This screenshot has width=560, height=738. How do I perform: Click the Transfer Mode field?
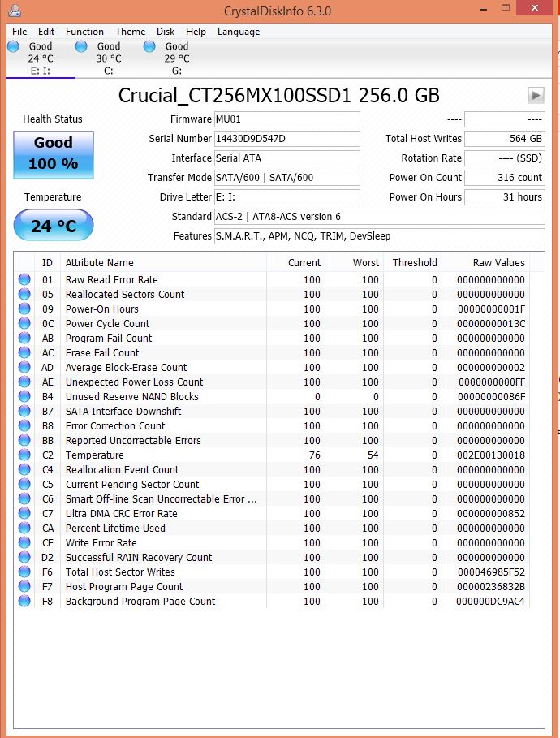click(x=287, y=178)
